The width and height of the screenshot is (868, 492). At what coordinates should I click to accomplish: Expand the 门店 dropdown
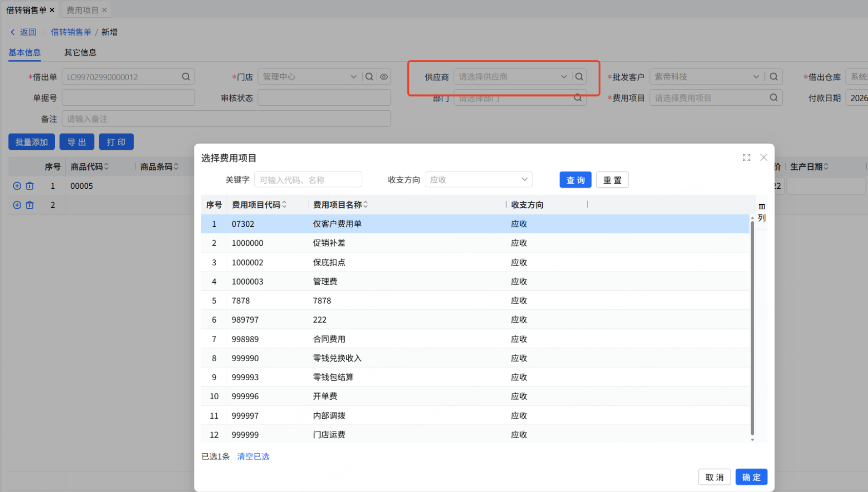point(353,76)
